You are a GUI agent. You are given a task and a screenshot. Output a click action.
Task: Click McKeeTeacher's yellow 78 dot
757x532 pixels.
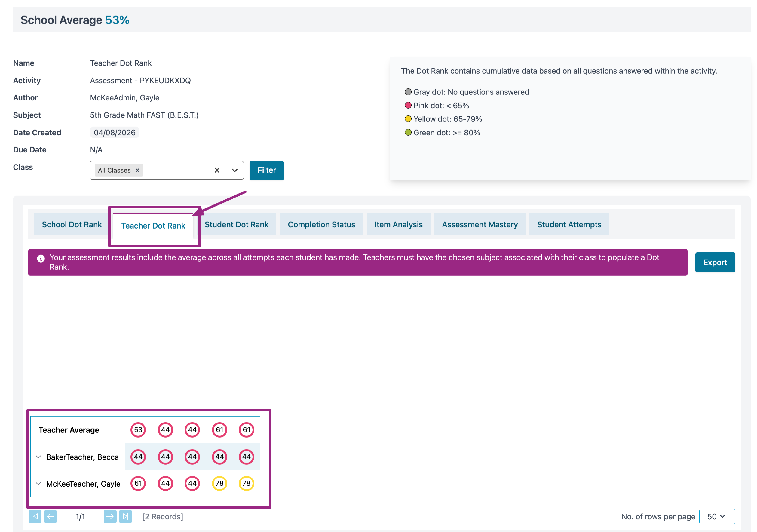(219, 483)
